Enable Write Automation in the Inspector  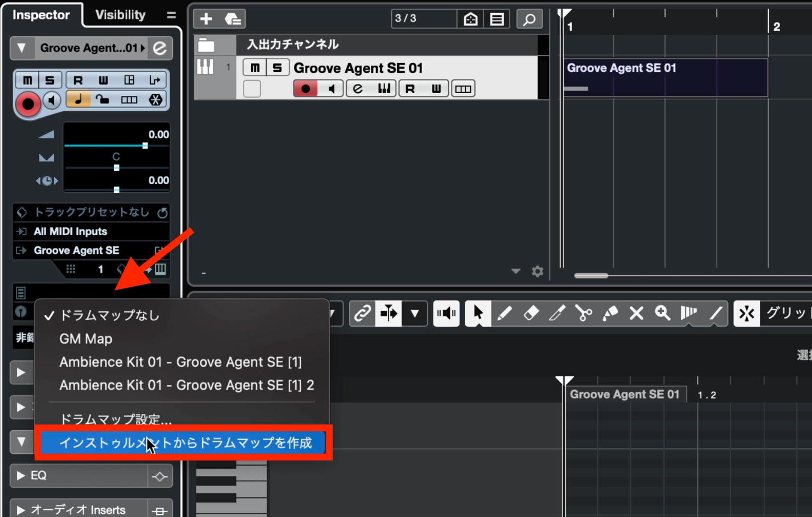point(103,80)
